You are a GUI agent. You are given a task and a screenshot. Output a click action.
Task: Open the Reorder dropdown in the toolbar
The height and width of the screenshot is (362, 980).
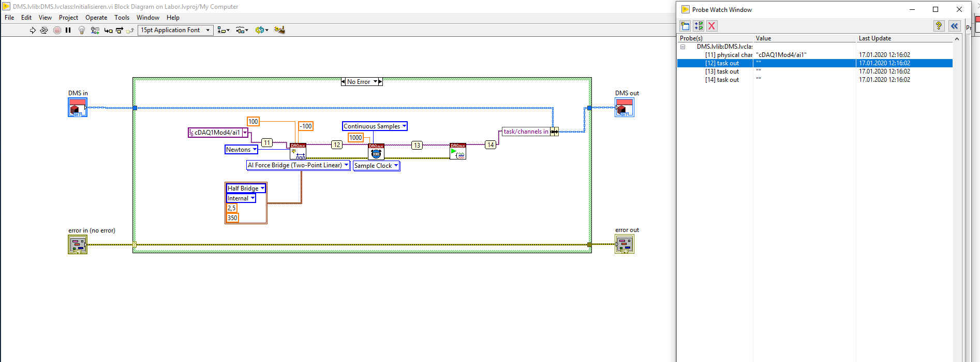[x=262, y=30]
